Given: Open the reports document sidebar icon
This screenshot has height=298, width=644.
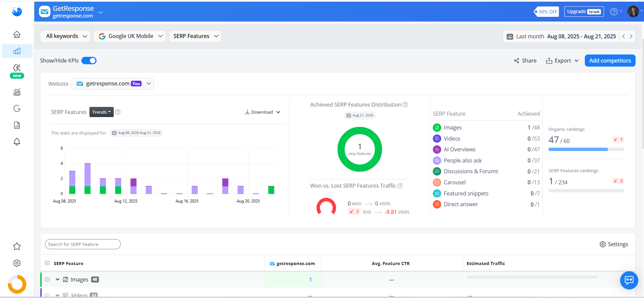Looking at the screenshot, I should pos(17,125).
